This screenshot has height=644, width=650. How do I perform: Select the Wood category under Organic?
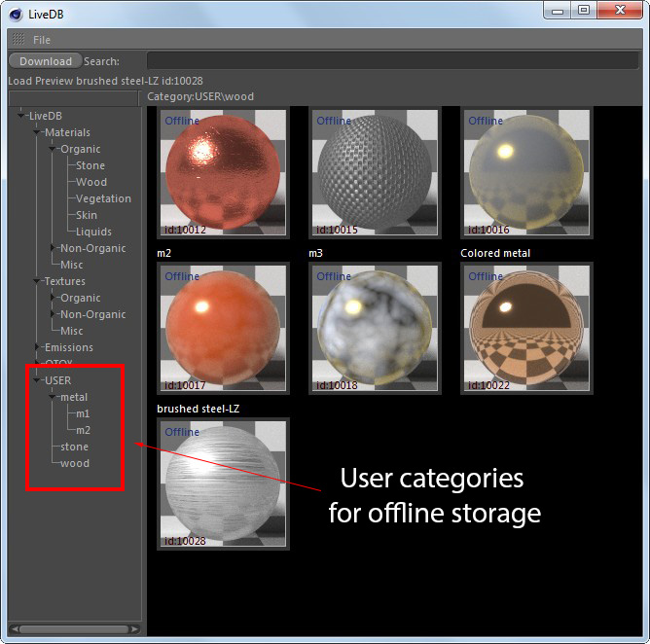91,182
